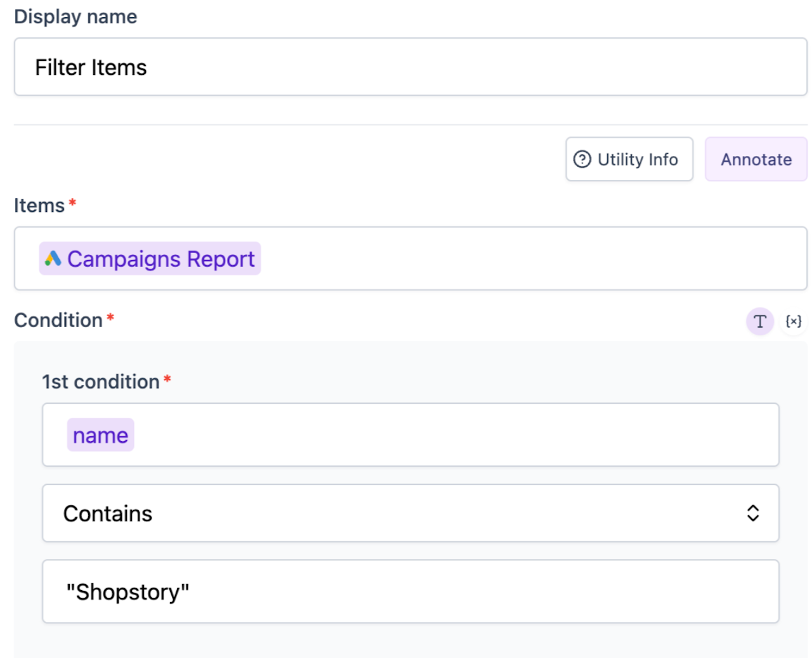
Task: Click the Google Ads icon in Campaigns Report
Action: click(x=53, y=259)
